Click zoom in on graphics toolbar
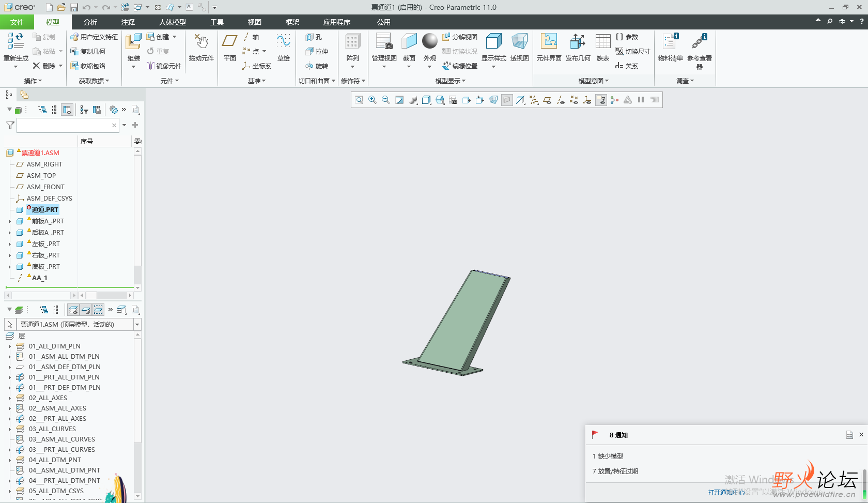Screen dimensions: 868x503 pyautogui.click(x=373, y=100)
